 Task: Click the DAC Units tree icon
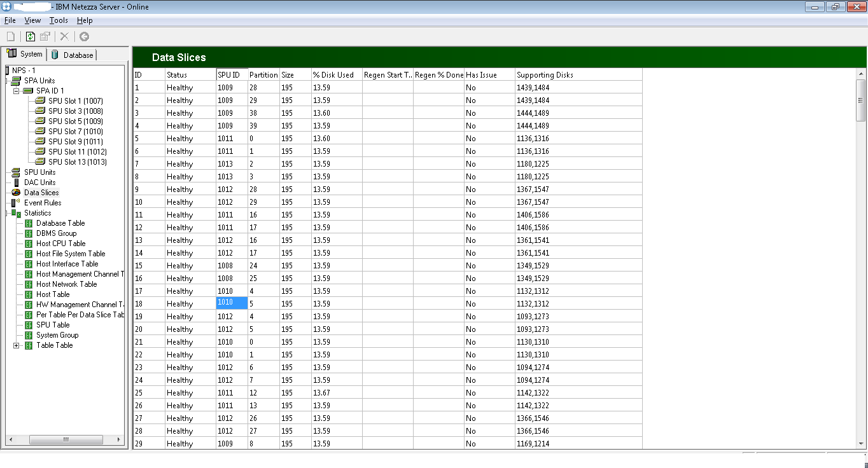(x=16, y=182)
